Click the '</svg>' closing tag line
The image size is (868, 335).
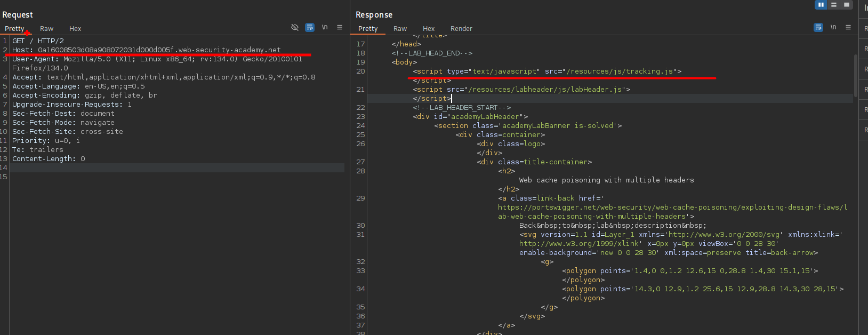point(532,316)
